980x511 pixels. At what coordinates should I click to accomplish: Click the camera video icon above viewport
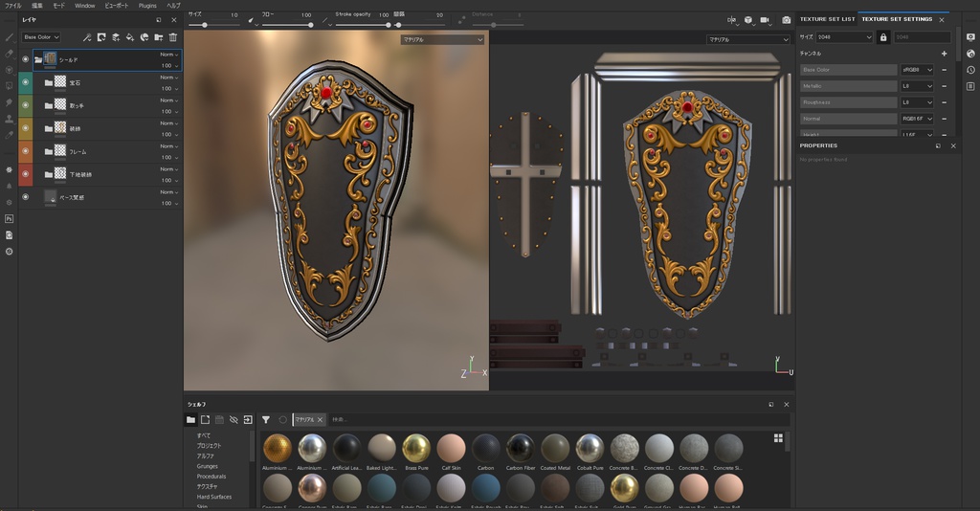(765, 20)
